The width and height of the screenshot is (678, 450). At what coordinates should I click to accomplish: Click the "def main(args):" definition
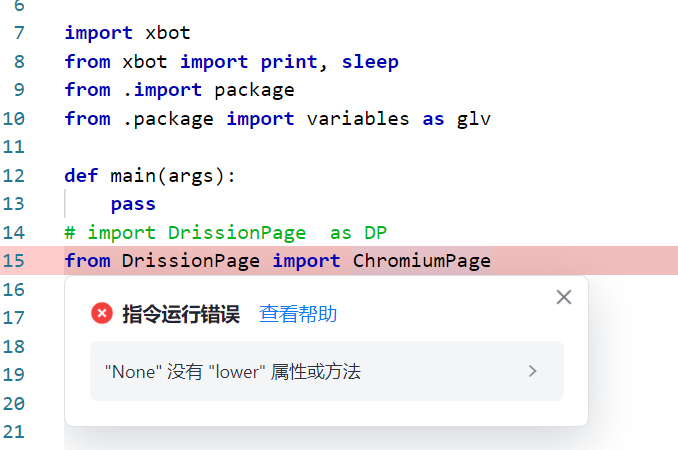(x=150, y=175)
